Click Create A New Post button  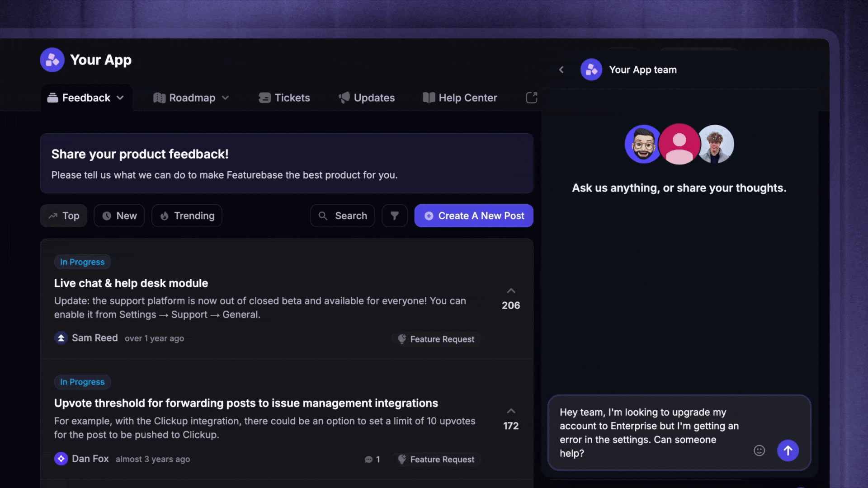click(x=474, y=216)
